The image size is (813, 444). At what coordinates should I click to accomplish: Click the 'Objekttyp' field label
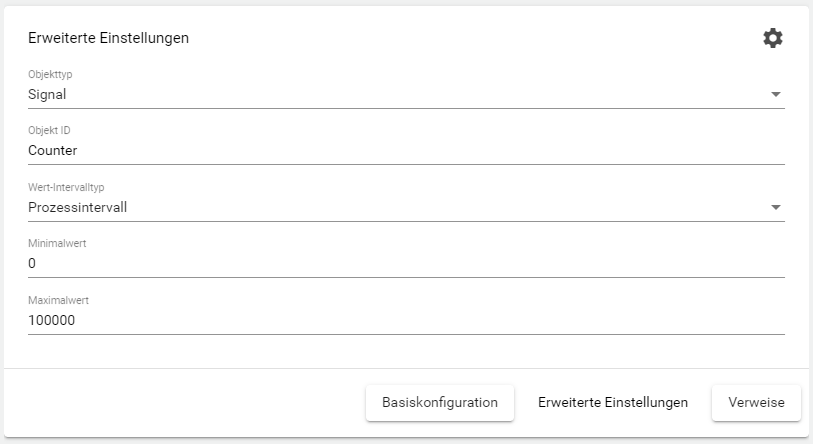click(x=50, y=74)
